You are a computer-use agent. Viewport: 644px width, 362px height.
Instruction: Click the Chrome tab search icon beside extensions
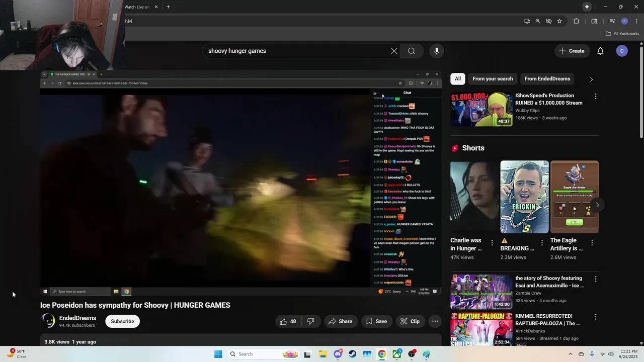[594, 21]
